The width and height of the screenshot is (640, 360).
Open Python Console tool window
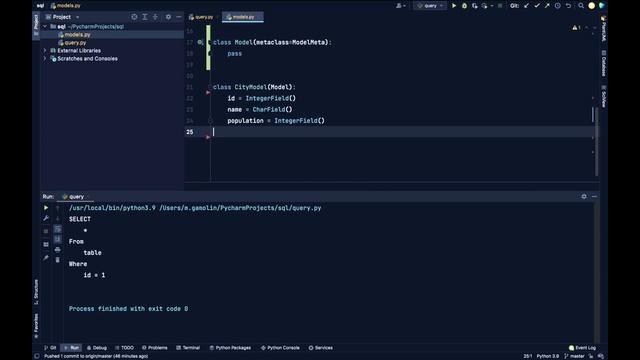pos(280,348)
